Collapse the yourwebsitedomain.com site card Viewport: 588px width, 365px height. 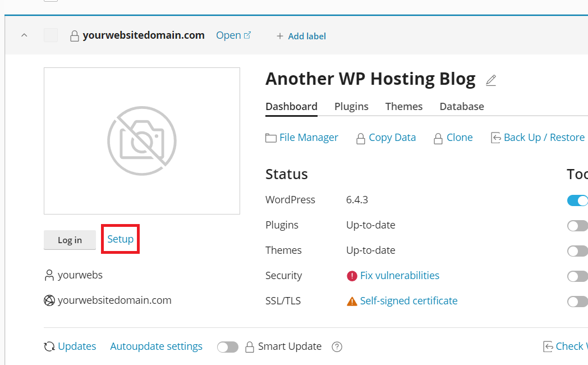point(24,35)
